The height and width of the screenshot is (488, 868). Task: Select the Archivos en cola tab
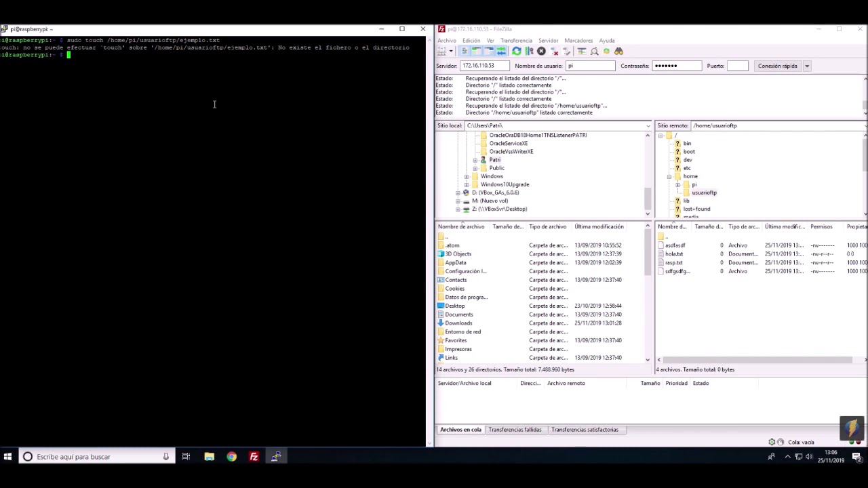pyautogui.click(x=460, y=430)
